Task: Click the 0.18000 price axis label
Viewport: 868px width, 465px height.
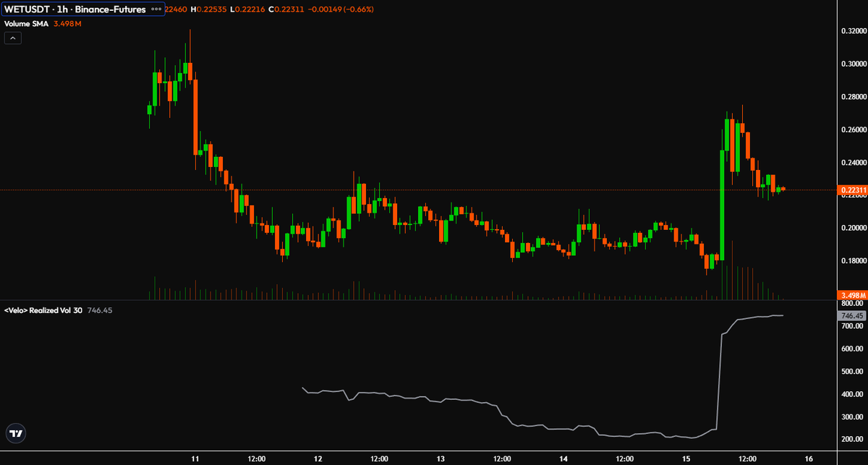Action: (x=852, y=260)
